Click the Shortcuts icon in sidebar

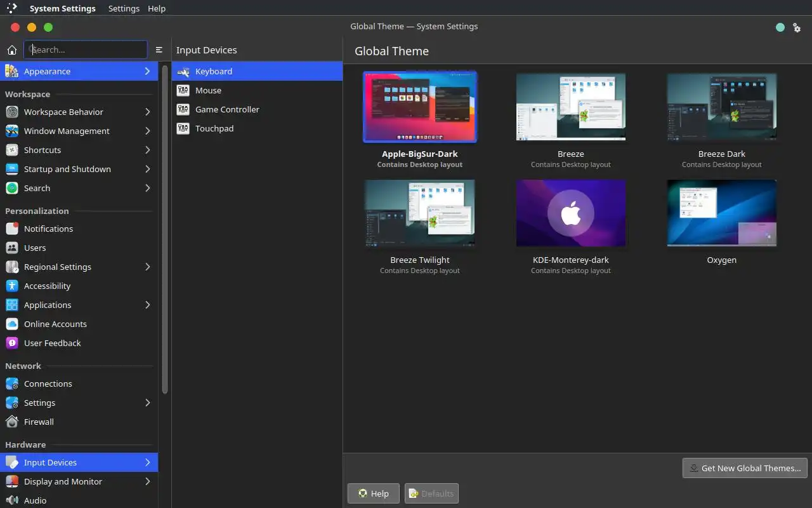tap(11, 150)
